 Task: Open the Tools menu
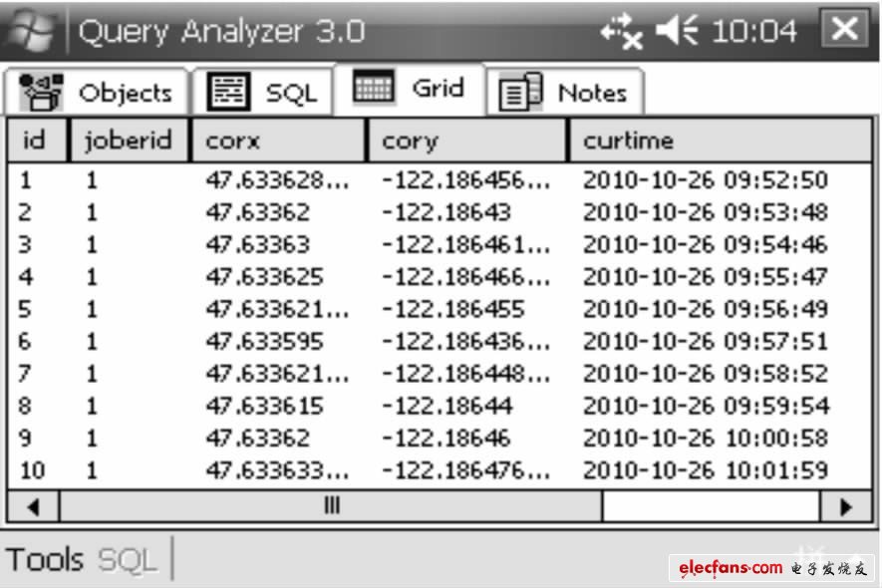pyautogui.click(x=45, y=559)
